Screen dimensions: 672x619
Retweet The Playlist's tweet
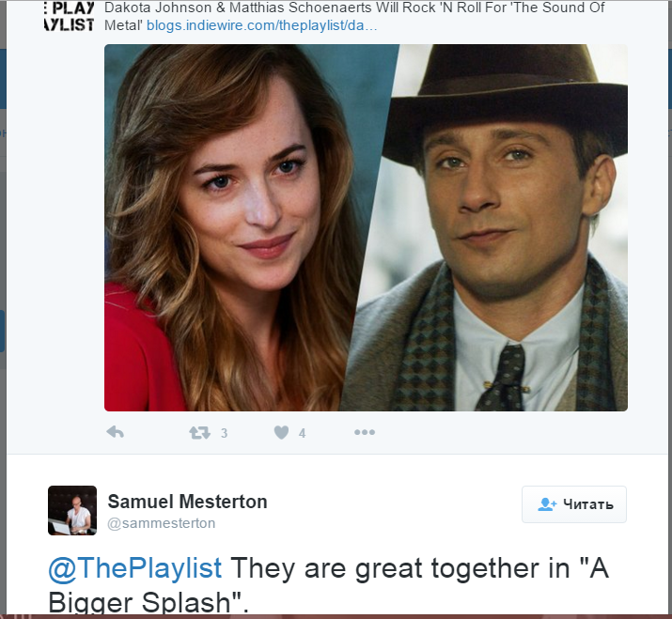click(199, 432)
